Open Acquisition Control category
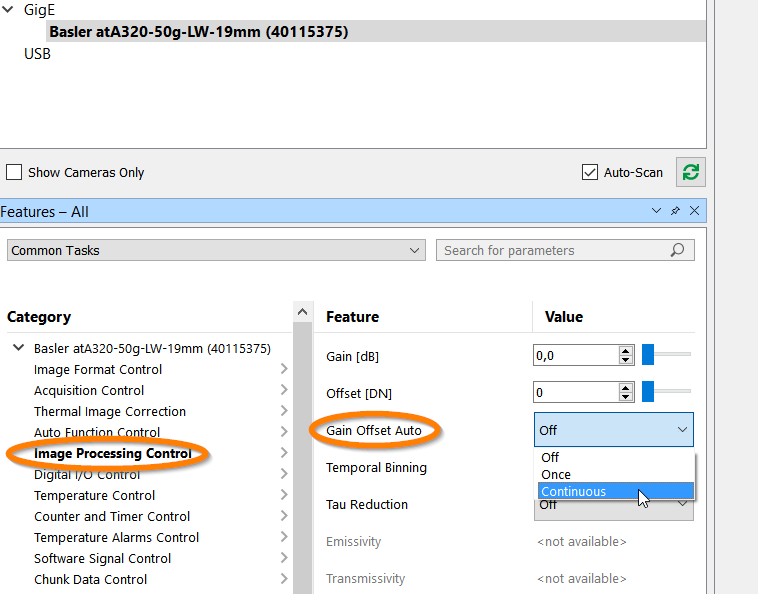Screen dimensions: 758x594 click(89, 390)
